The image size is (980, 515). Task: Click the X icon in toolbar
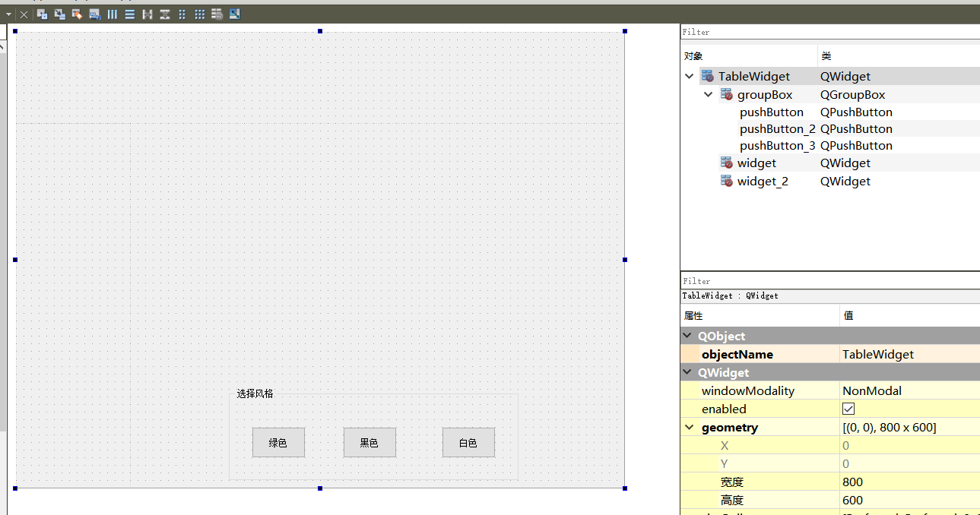pyautogui.click(x=24, y=14)
